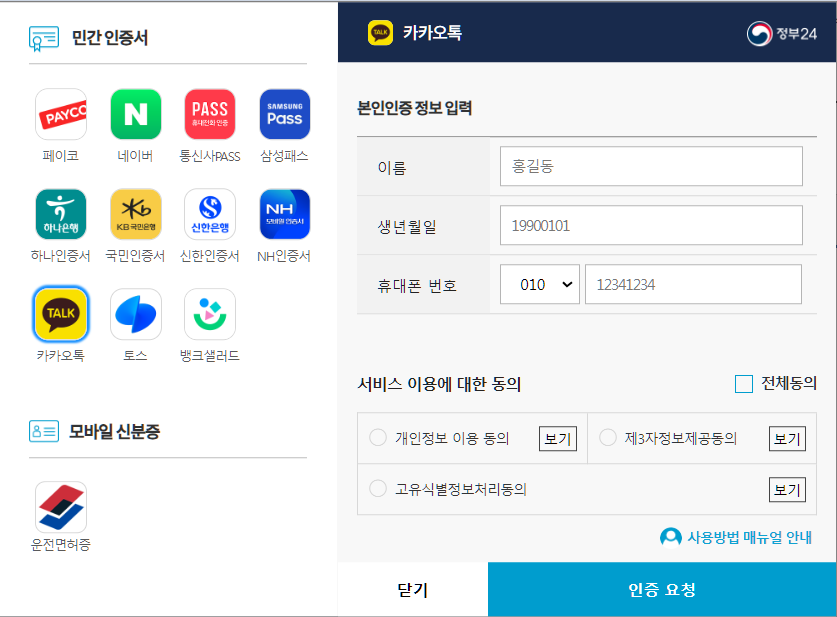837x617 pixels.
Task: Choose 통신사PASS authentication
Action: [x=209, y=113]
